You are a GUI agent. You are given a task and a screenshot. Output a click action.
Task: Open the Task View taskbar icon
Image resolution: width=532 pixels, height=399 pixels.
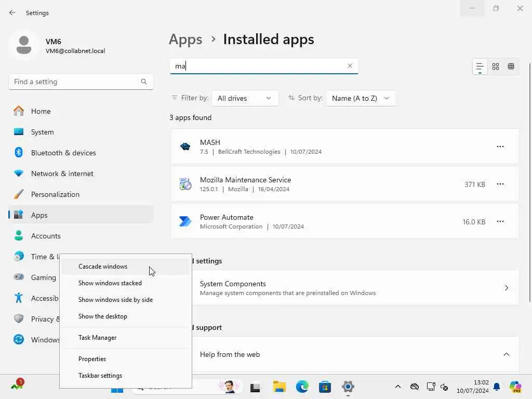click(255, 387)
